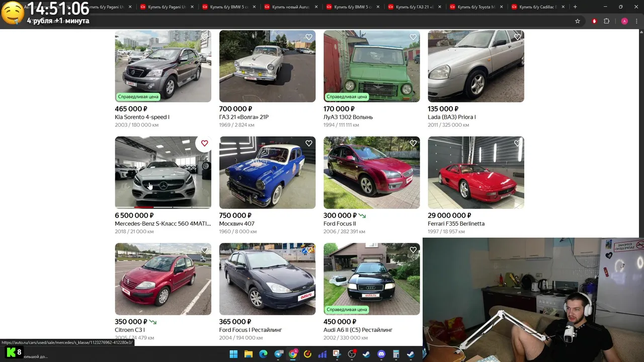The height and width of the screenshot is (362, 644).
Task: Favorite the Audi A6 II (C5) listing
Action: point(413,250)
